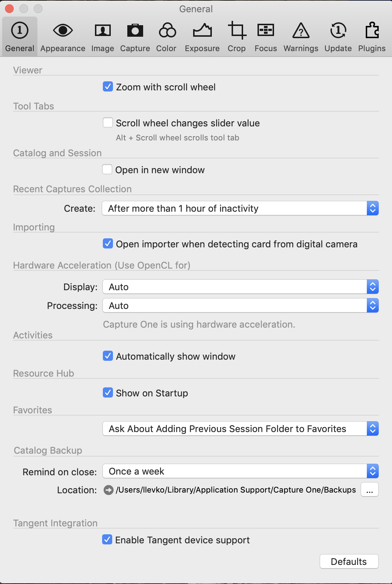Click the backup location reveal arrow icon
This screenshot has width=392, height=584.
pos(108,490)
